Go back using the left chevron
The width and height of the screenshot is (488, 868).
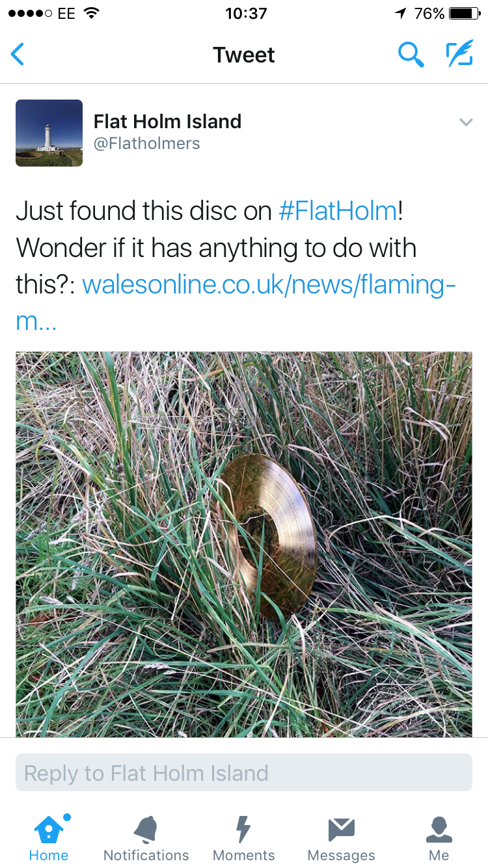[18, 55]
